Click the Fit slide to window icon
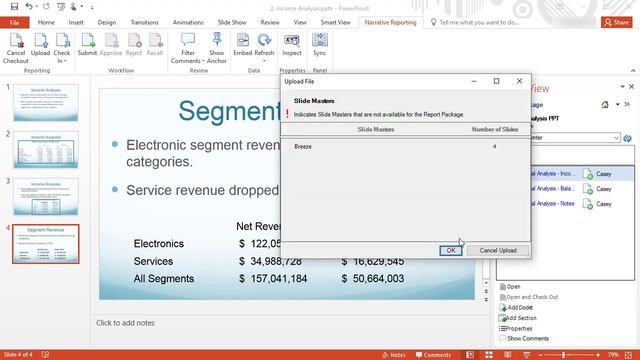The width and height of the screenshot is (640, 360). click(x=629, y=355)
